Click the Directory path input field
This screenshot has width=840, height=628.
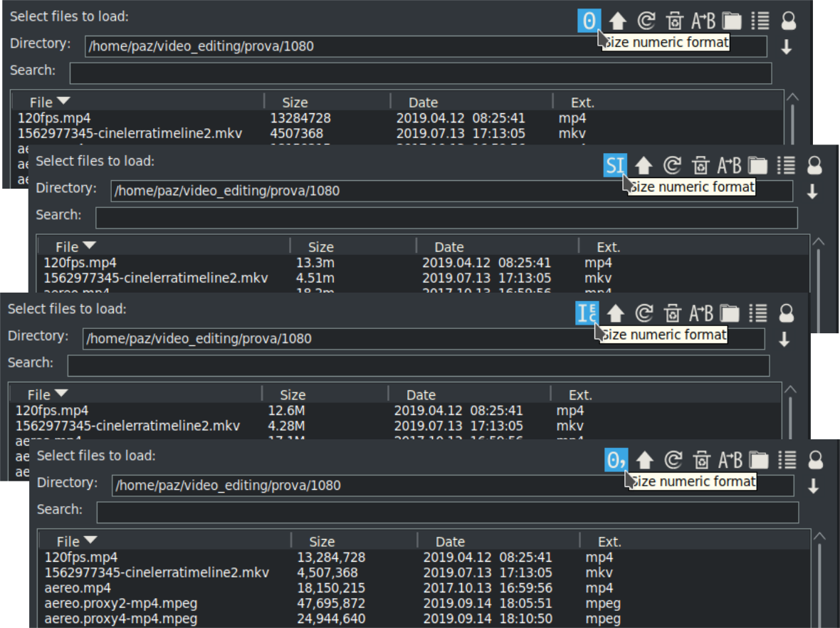pos(285,487)
